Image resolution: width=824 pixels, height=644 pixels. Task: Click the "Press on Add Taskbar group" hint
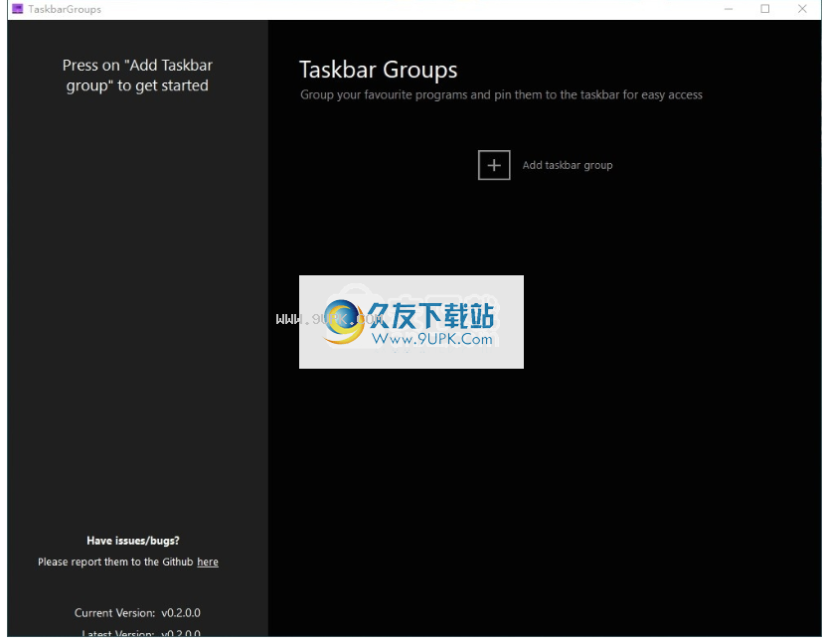click(x=137, y=76)
